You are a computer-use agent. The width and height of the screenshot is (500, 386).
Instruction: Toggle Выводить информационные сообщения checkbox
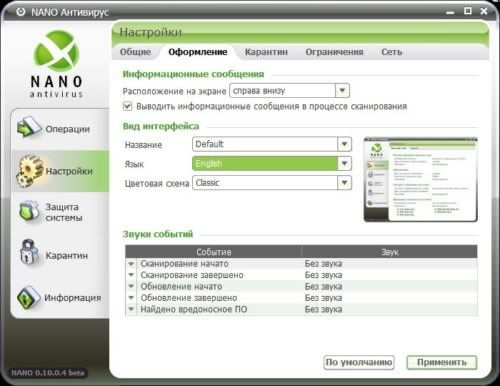coord(127,106)
